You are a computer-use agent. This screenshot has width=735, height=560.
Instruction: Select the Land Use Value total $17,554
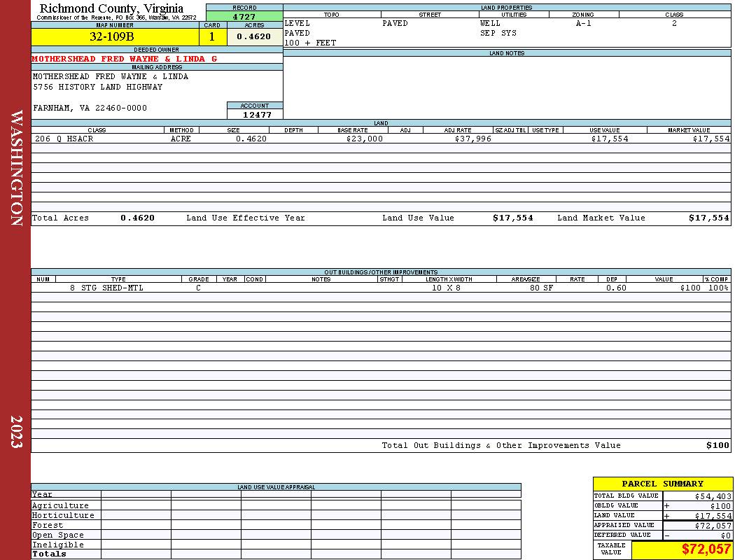(513, 218)
